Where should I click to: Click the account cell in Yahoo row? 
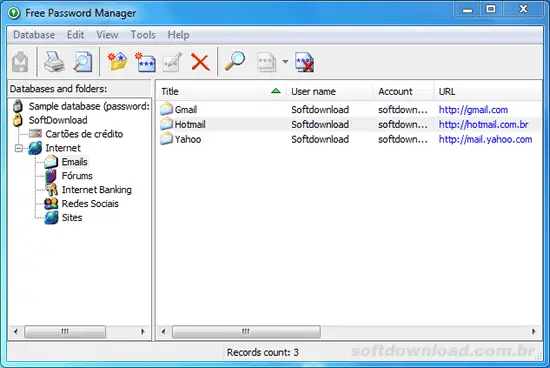pyautogui.click(x=403, y=139)
